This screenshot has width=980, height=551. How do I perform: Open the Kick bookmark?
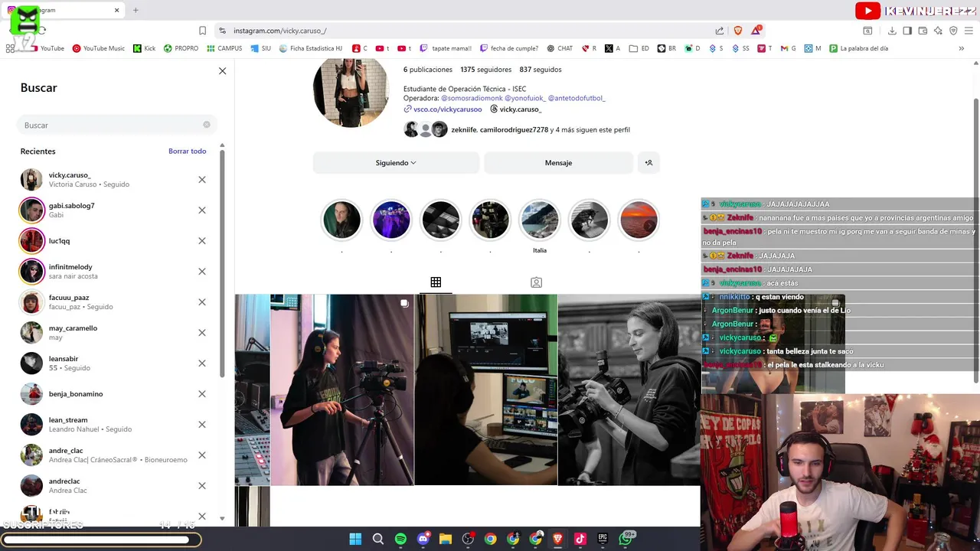point(144,48)
